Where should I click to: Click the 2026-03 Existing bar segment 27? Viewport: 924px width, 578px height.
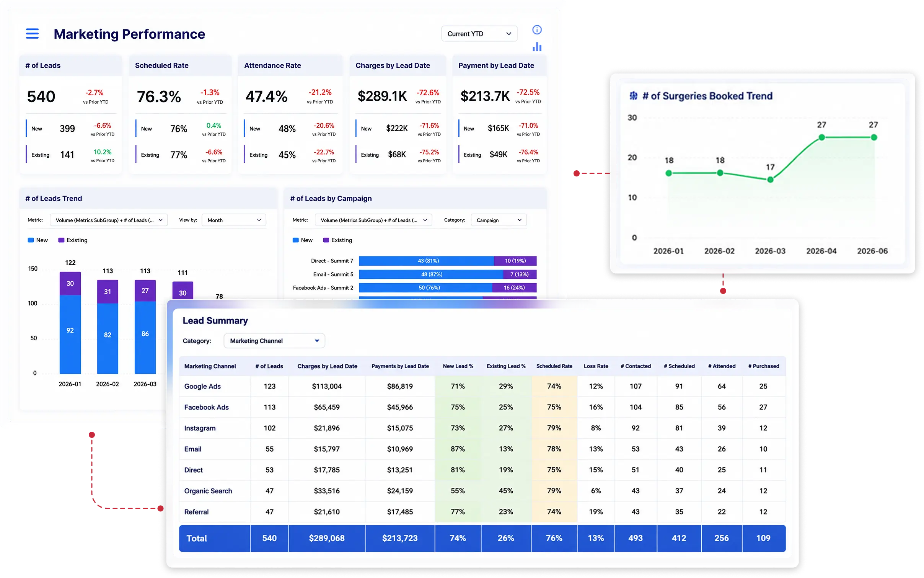point(145,291)
